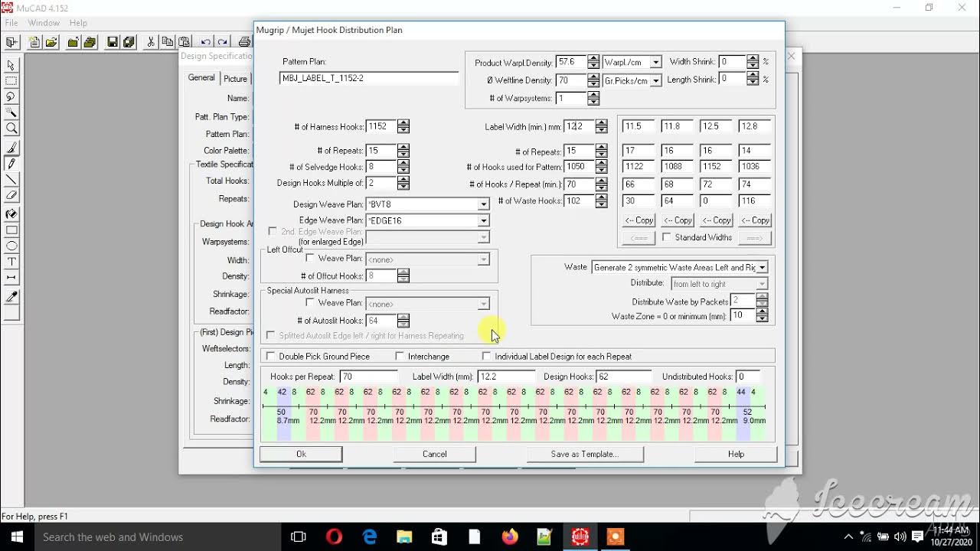
Task: Click the exit door toolbar icon
Action: [x=11, y=42]
